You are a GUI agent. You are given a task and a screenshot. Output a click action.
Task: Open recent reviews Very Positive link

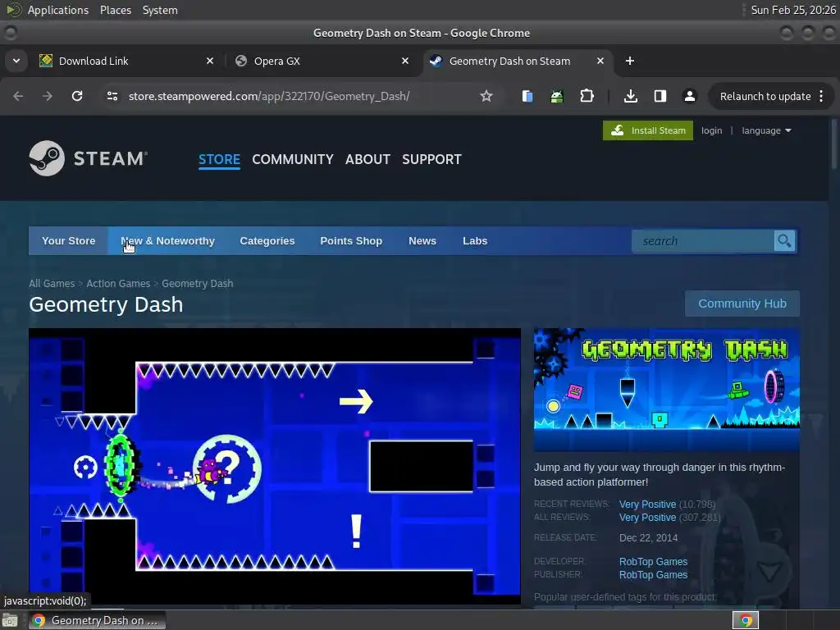[647, 504]
